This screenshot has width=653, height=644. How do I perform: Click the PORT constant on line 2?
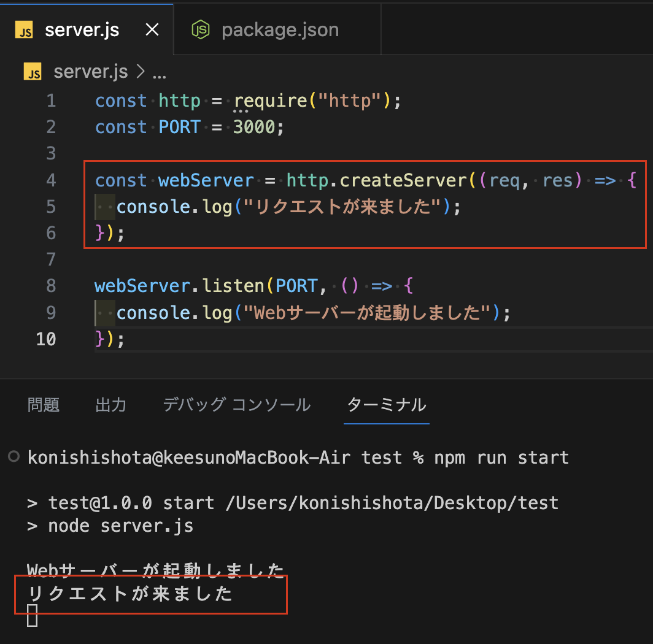(180, 127)
